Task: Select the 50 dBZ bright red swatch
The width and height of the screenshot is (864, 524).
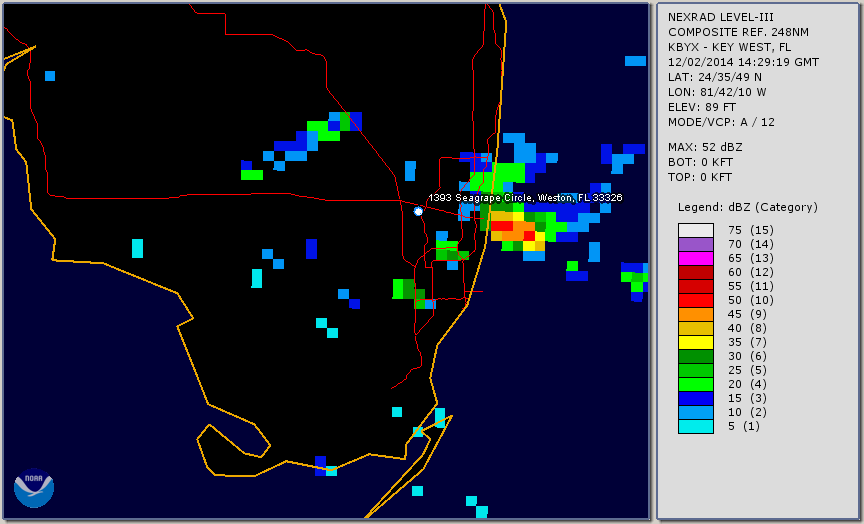Action: point(696,300)
